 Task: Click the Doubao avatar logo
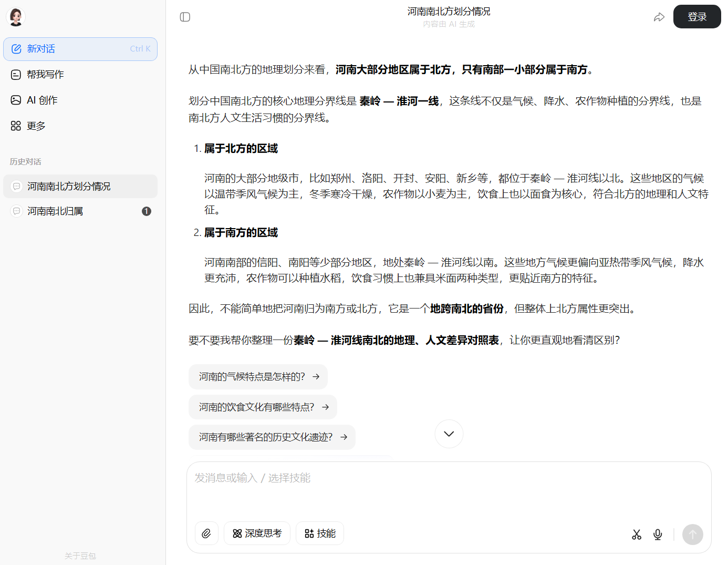tap(16, 17)
